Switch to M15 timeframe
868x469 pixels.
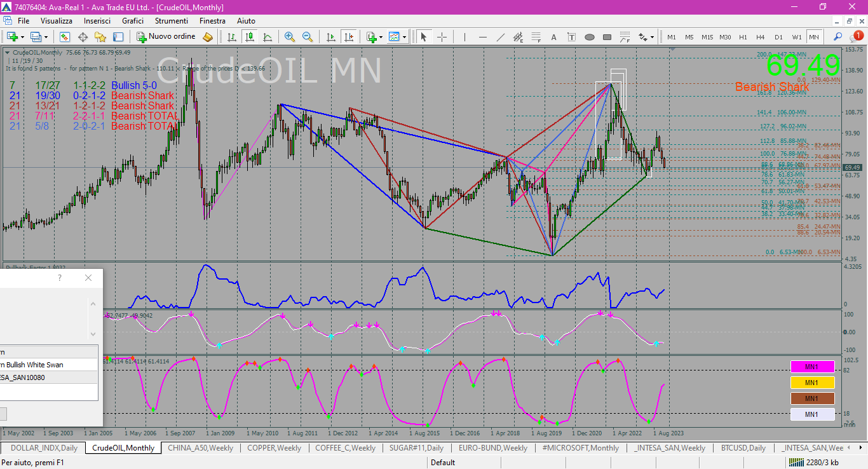[707, 37]
